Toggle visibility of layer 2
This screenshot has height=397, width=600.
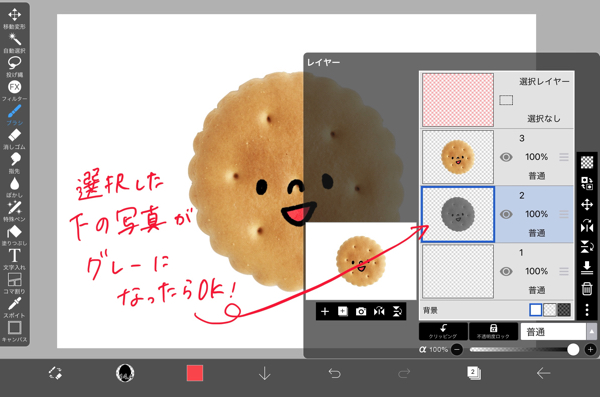pyautogui.click(x=506, y=214)
